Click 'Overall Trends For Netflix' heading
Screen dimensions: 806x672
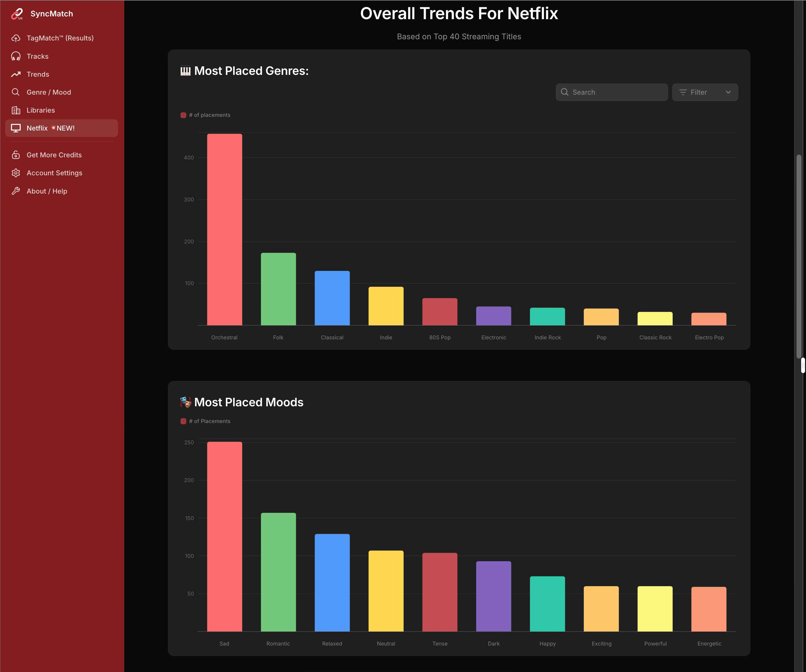click(459, 13)
